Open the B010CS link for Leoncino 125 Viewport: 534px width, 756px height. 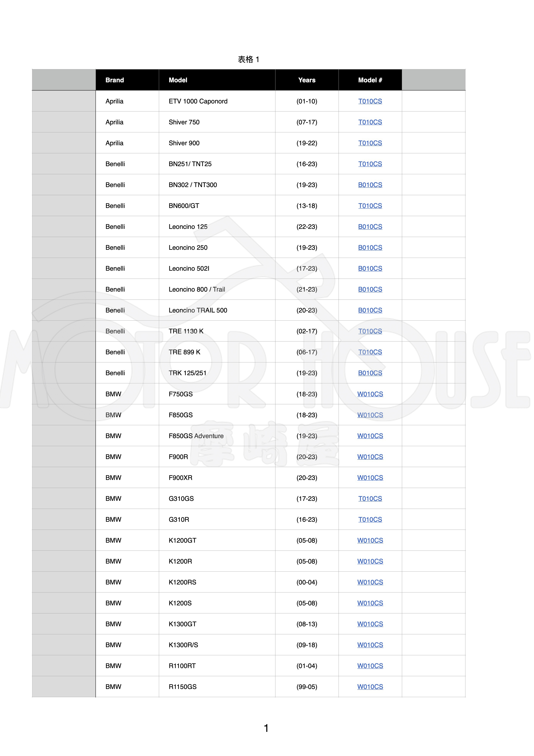pyautogui.click(x=370, y=226)
